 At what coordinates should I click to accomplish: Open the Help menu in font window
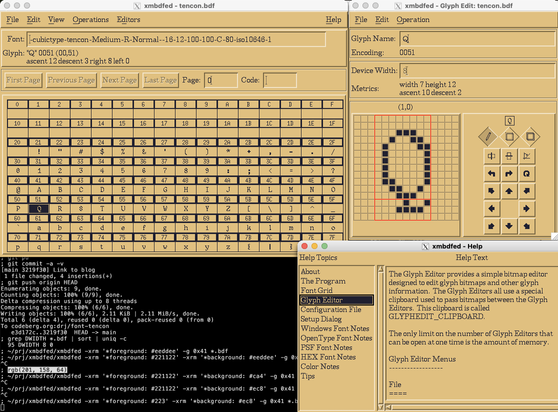pyautogui.click(x=333, y=20)
